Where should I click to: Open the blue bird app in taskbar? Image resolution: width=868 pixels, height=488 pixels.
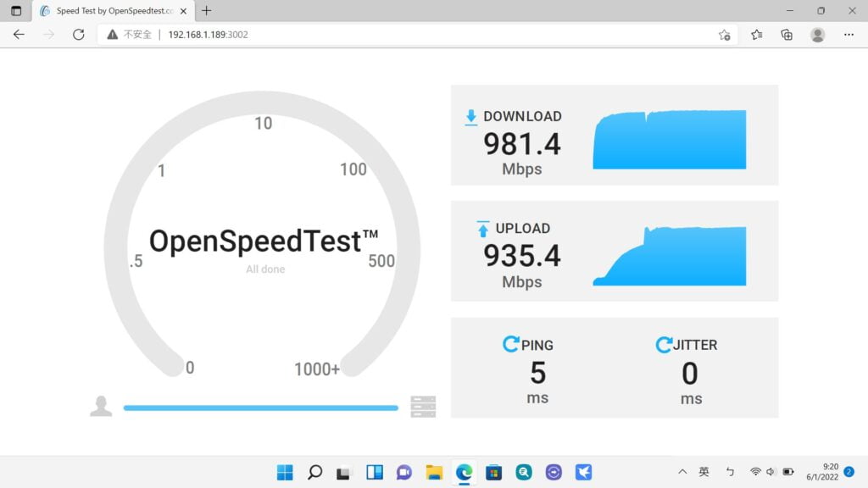click(x=583, y=472)
